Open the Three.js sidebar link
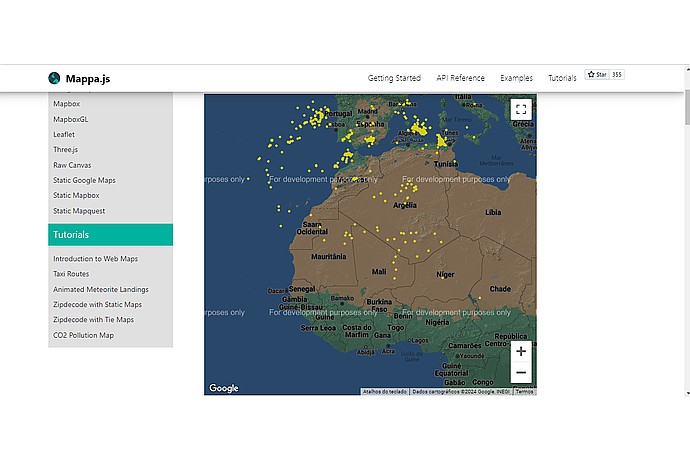The image size is (690, 460). point(65,150)
